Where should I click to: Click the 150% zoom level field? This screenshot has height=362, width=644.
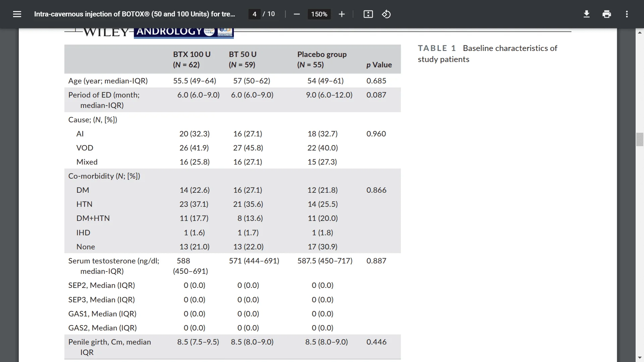tap(319, 14)
